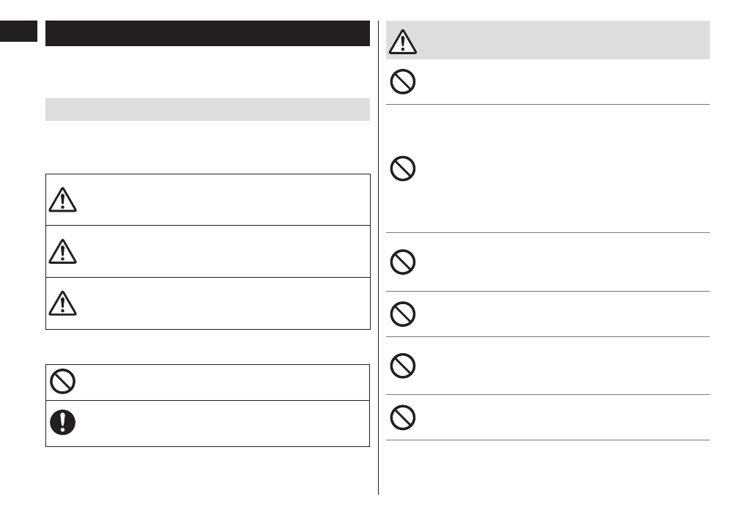The image size is (756, 532).
Task: Click the warning triangle in the gray header banner
Action: [403, 42]
